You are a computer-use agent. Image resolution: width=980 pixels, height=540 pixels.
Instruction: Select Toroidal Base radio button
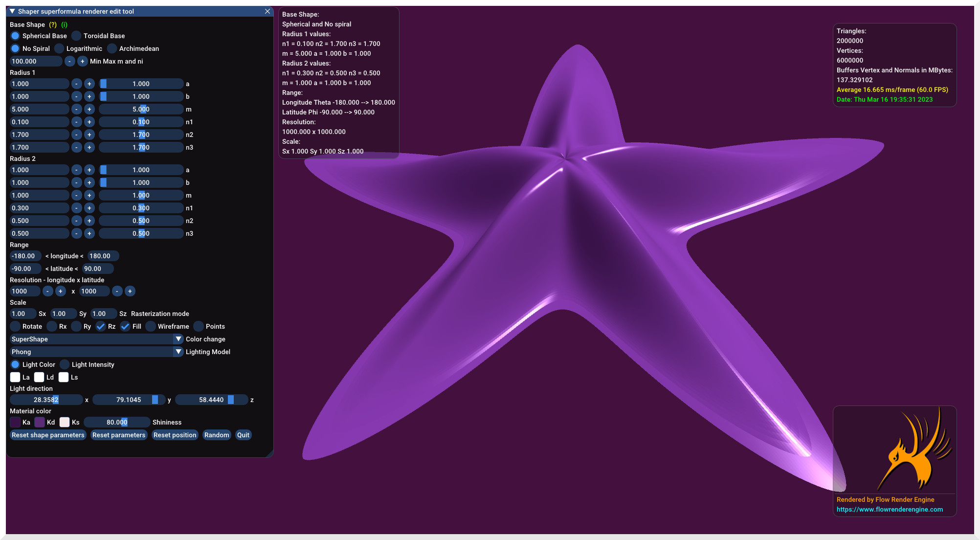[76, 36]
